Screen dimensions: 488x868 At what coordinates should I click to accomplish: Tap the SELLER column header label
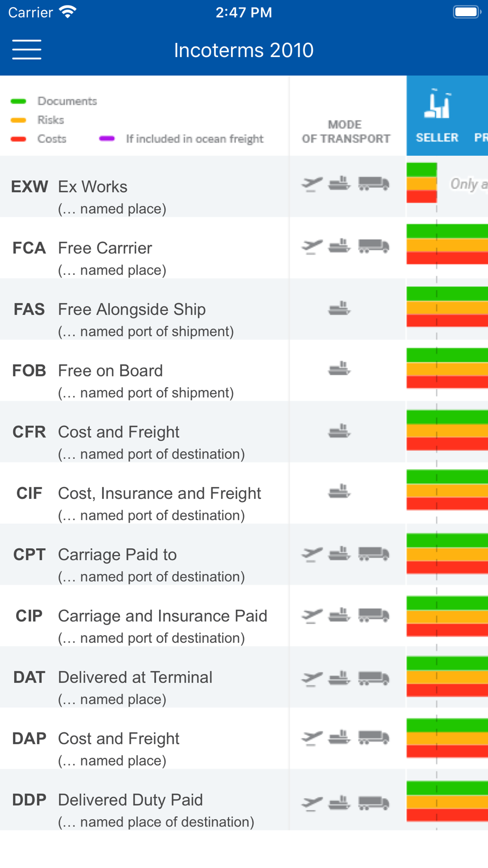pos(437,138)
